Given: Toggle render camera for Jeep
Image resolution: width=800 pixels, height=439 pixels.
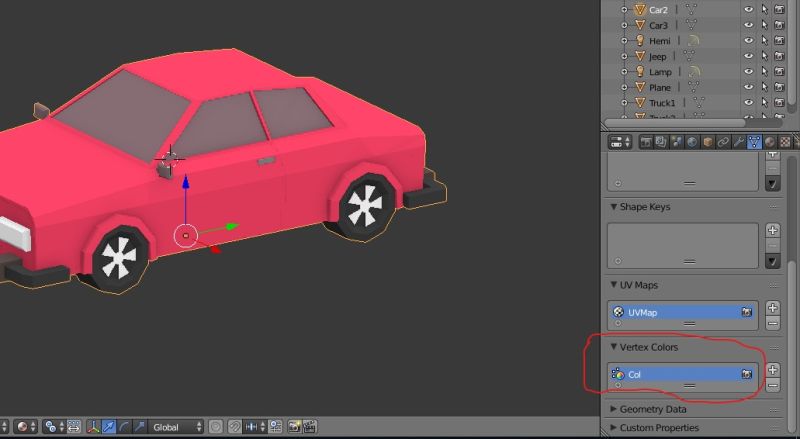Looking at the screenshot, I should [x=779, y=56].
